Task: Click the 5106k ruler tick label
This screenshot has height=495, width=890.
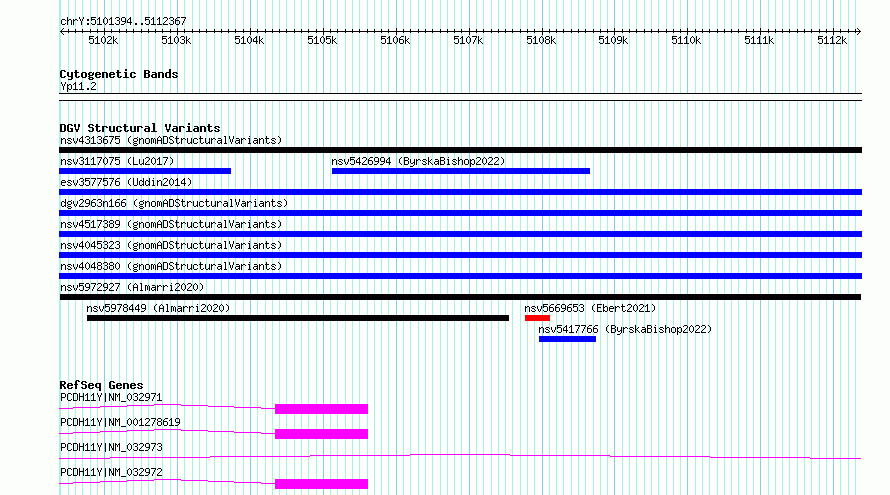Action: 395,40
